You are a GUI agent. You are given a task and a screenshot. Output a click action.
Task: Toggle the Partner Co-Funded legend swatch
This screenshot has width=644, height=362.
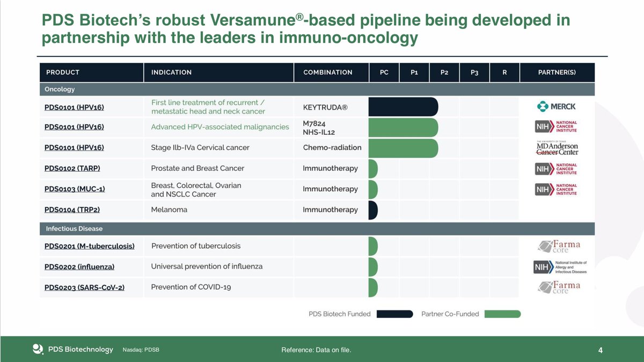[x=502, y=313]
